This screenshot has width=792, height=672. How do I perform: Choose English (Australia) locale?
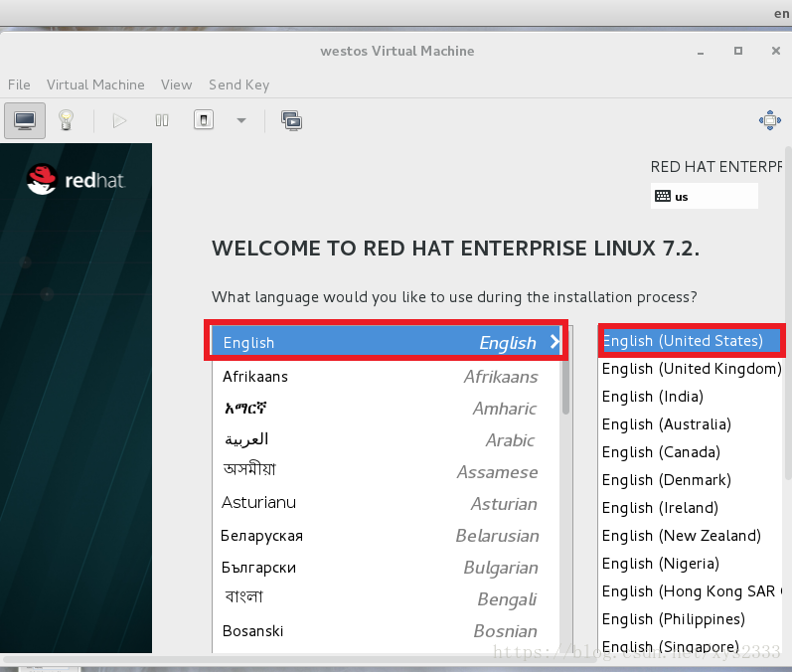[691, 423]
